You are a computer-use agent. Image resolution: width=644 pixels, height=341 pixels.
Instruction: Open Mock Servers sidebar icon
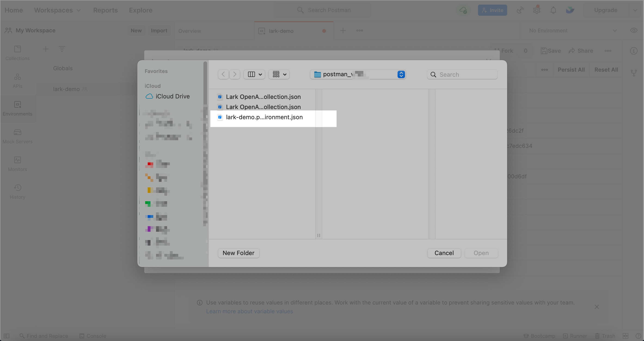pos(18,136)
